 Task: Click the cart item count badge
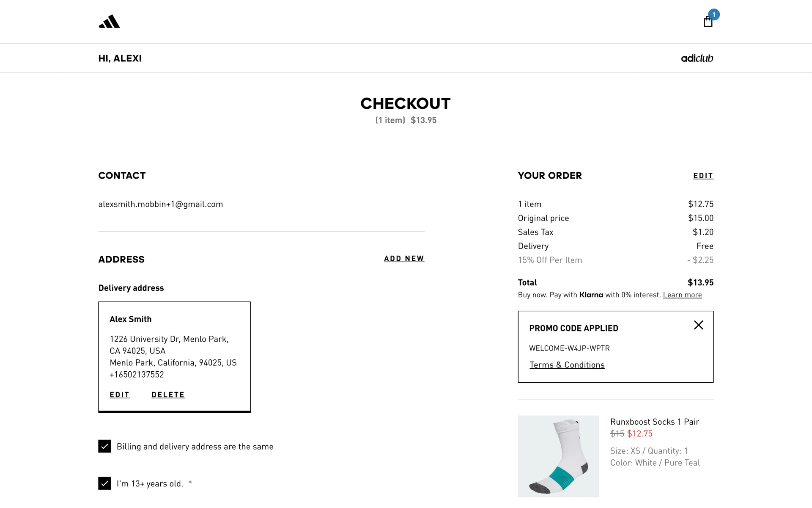(714, 15)
